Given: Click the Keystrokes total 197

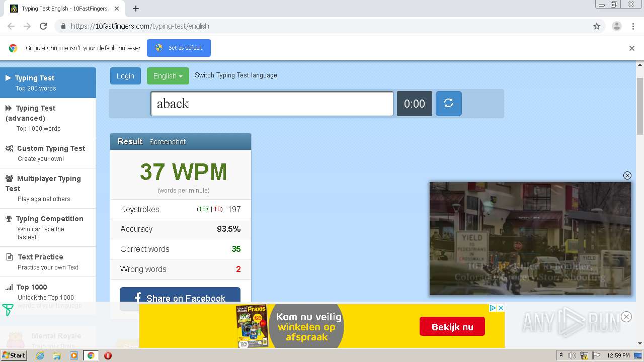Looking at the screenshot, I should 234,209.
